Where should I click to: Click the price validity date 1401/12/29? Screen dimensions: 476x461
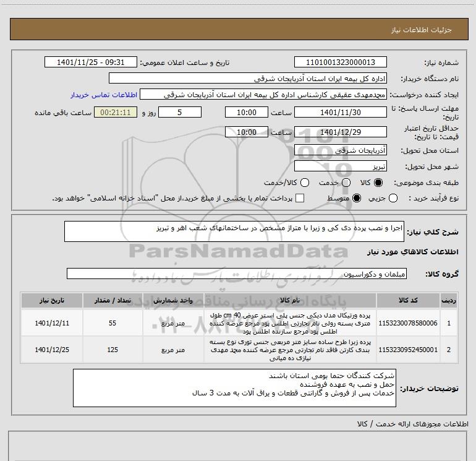point(340,132)
